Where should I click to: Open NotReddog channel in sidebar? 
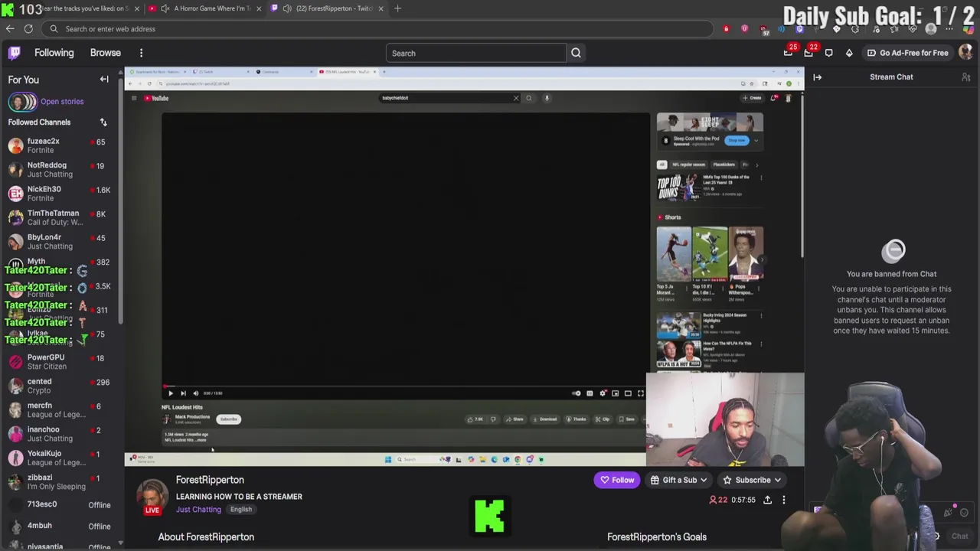[x=61, y=169]
